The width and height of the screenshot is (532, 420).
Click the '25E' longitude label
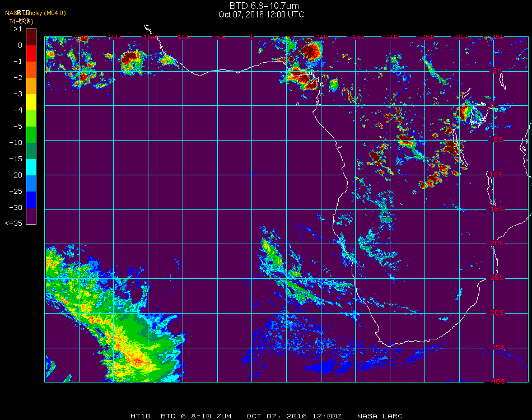[428, 37]
